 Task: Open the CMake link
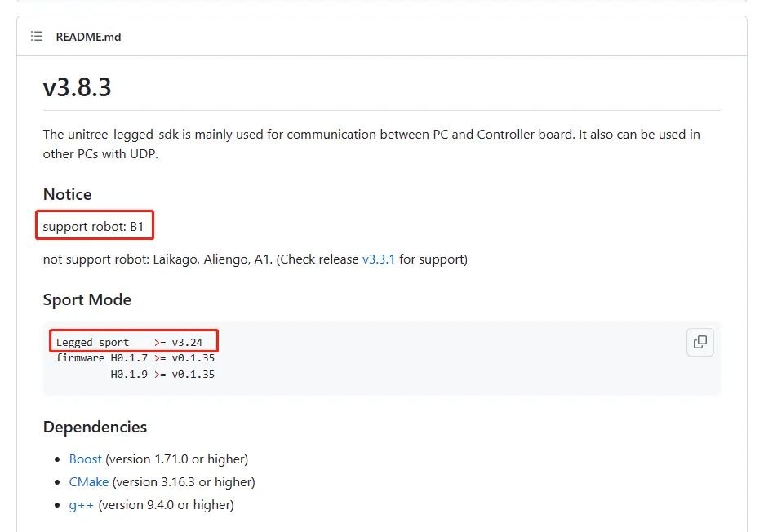(89, 482)
